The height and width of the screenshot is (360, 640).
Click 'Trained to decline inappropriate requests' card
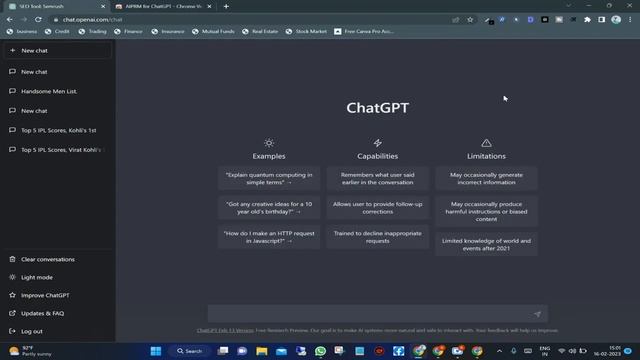(378, 237)
